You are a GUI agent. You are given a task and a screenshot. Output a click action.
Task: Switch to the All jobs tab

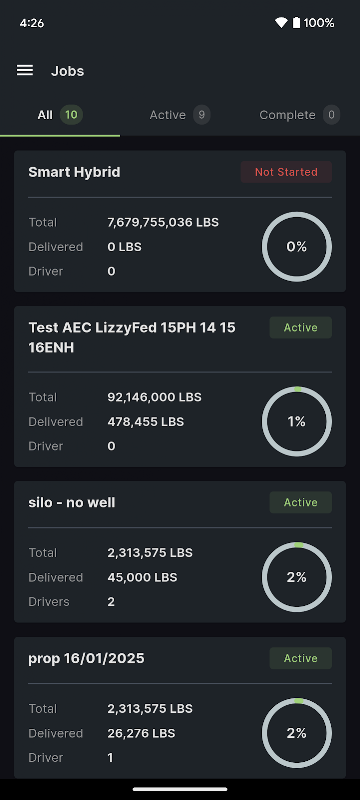[x=60, y=115]
